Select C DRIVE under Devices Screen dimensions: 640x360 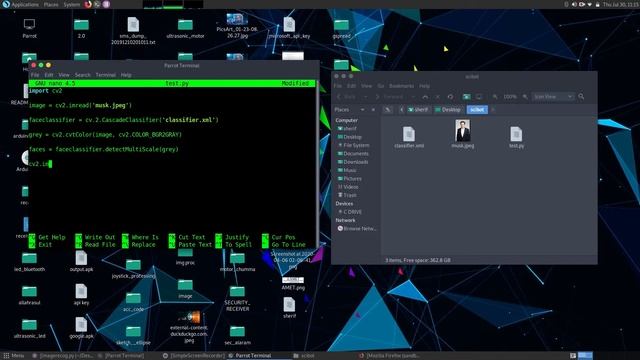pyautogui.click(x=350, y=212)
